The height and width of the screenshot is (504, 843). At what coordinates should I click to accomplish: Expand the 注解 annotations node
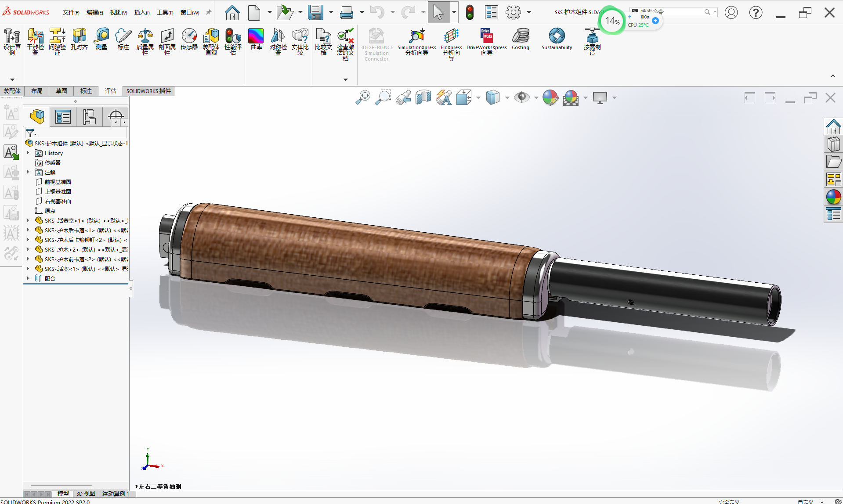[x=28, y=172]
